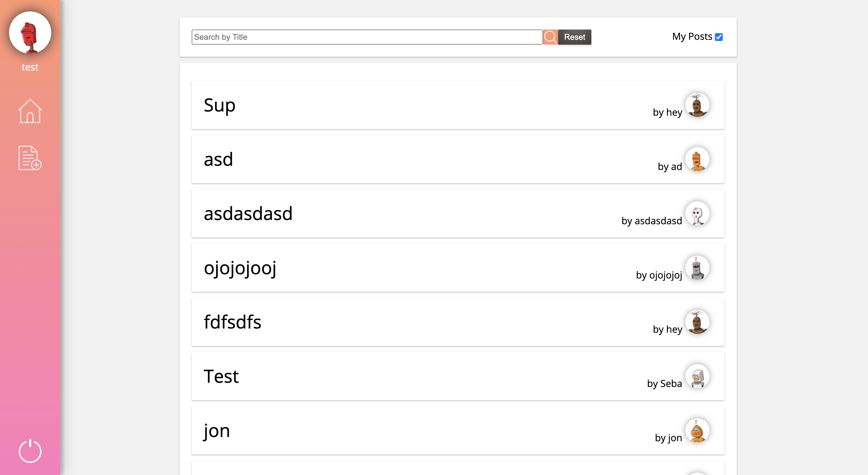Click hey's avatar on Sup post
The width and height of the screenshot is (868, 475).
click(697, 105)
